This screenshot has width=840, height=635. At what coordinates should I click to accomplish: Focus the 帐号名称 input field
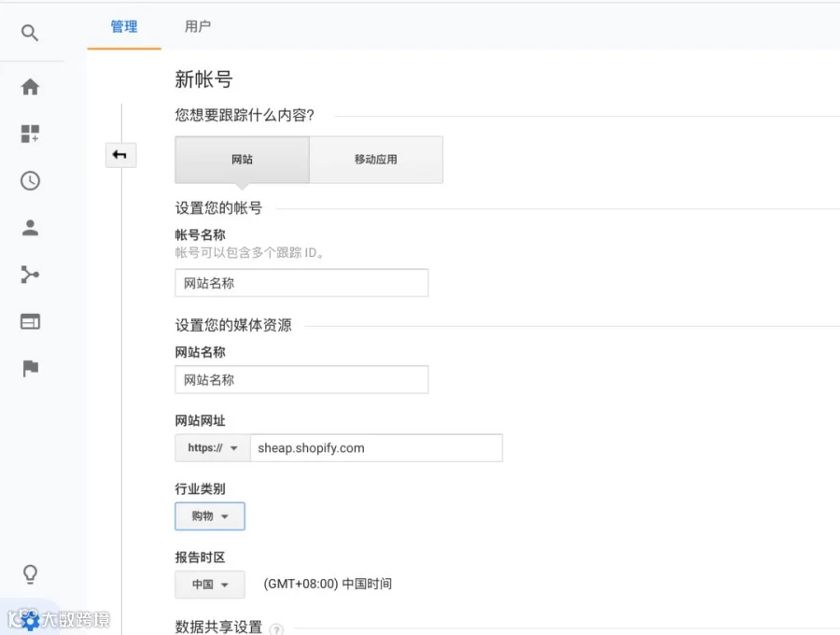pyautogui.click(x=301, y=283)
